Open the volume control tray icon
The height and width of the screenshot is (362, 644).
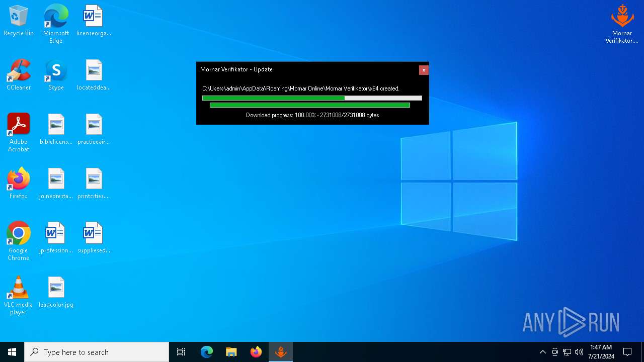579,352
